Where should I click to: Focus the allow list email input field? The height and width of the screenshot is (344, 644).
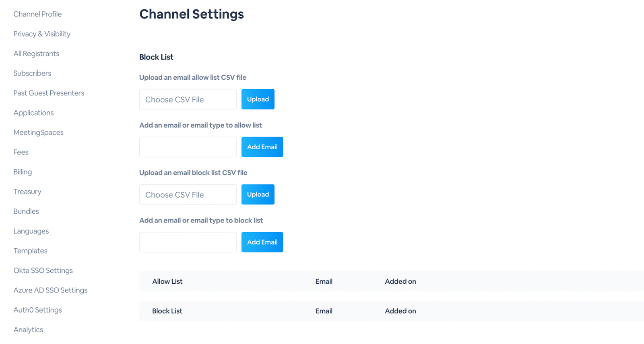[188, 147]
